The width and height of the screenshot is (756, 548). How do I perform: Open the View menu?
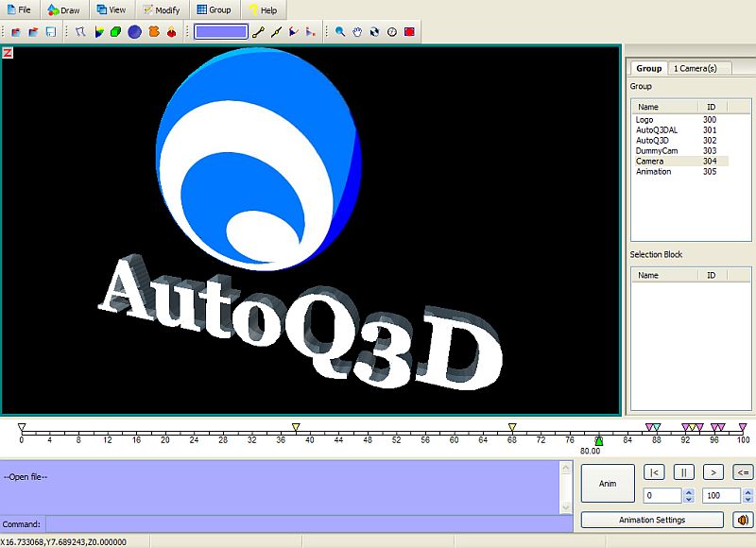[111, 9]
